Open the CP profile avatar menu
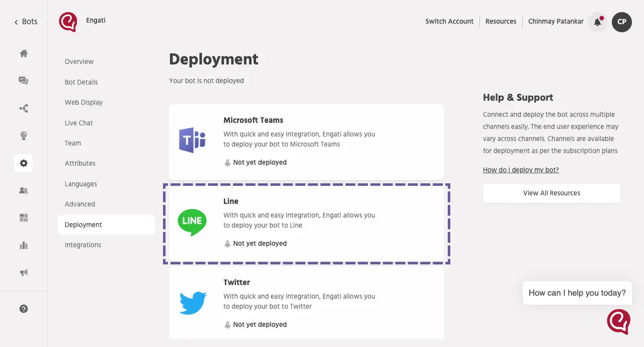Viewport: 644px width, 347px height. (x=621, y=22)
